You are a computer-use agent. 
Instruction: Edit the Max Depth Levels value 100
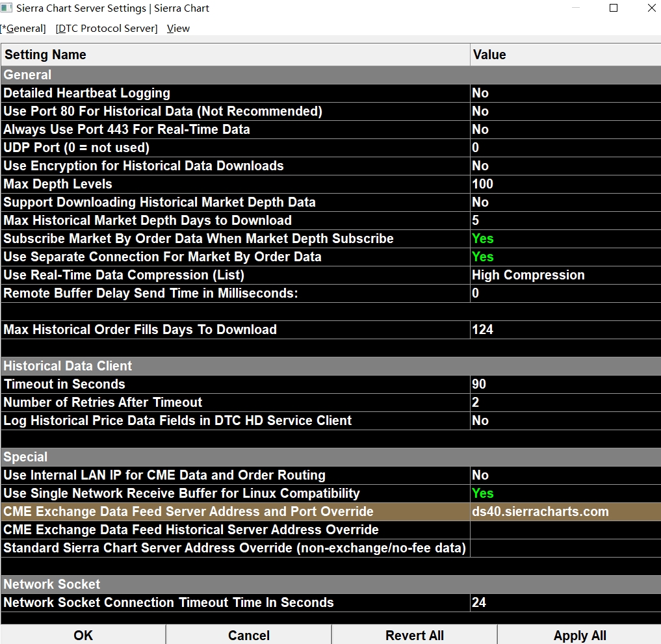click(x=565, y=184)
